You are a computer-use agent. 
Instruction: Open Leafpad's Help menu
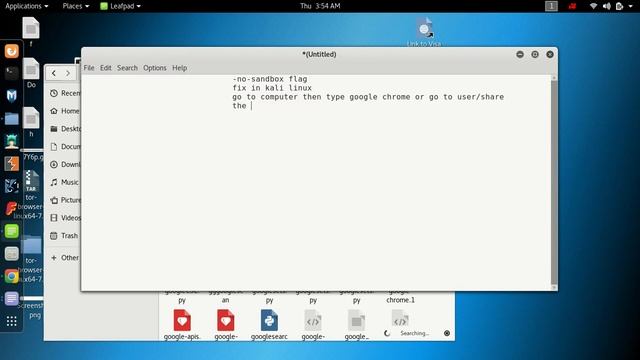coord(180,68)
